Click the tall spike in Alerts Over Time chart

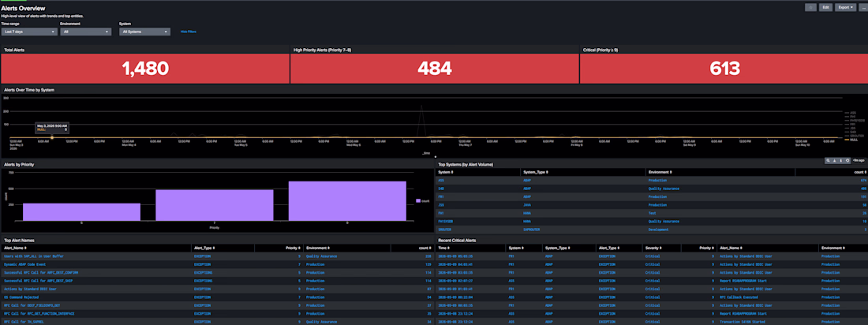[x=421, y=119]
